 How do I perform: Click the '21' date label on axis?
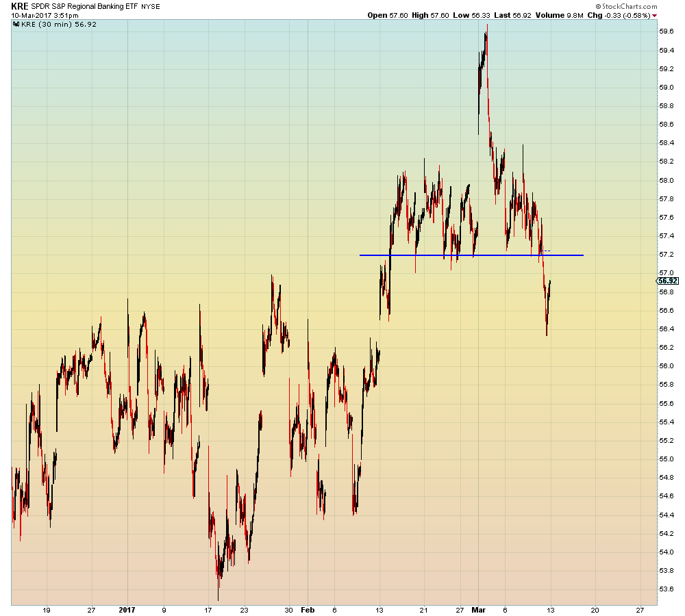[x=423, y=610]
